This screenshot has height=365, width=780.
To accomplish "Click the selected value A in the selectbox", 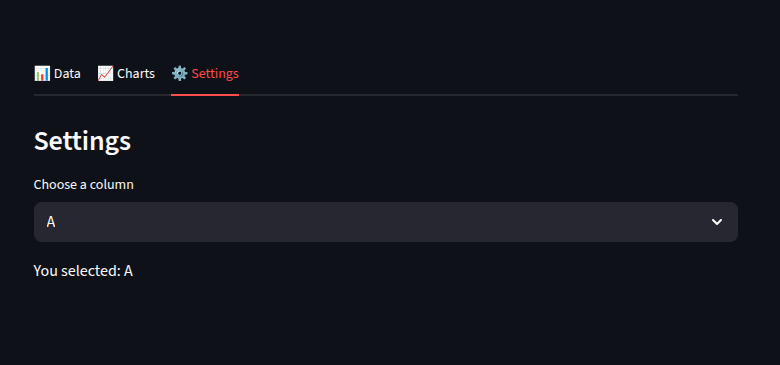I will (51, 222).
